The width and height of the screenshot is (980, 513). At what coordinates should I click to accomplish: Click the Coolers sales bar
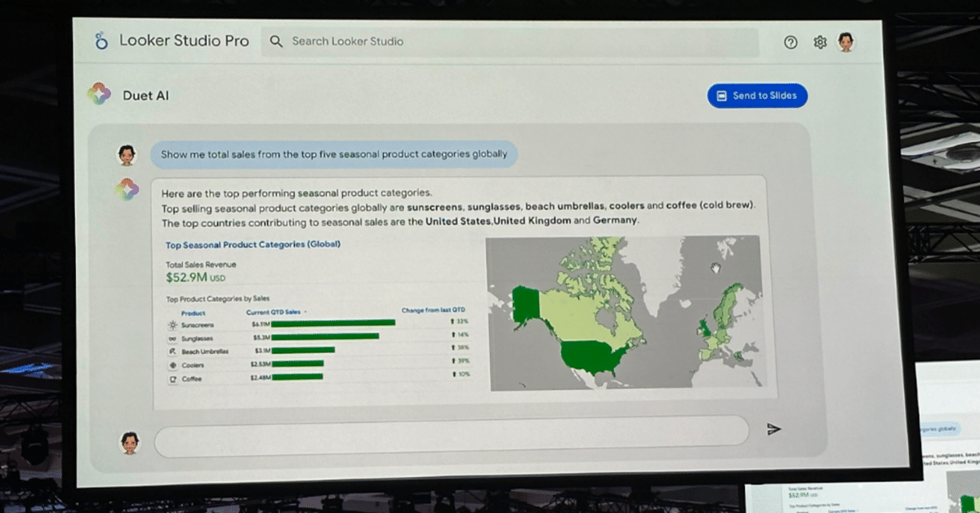(297, 364)
